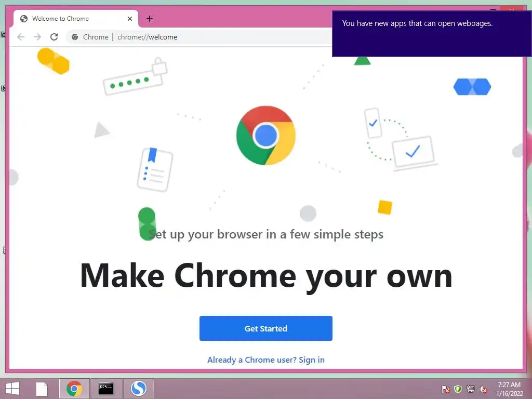532x399 pixels.
Task: Open the Windows Start button
Action: coord(12,389)
